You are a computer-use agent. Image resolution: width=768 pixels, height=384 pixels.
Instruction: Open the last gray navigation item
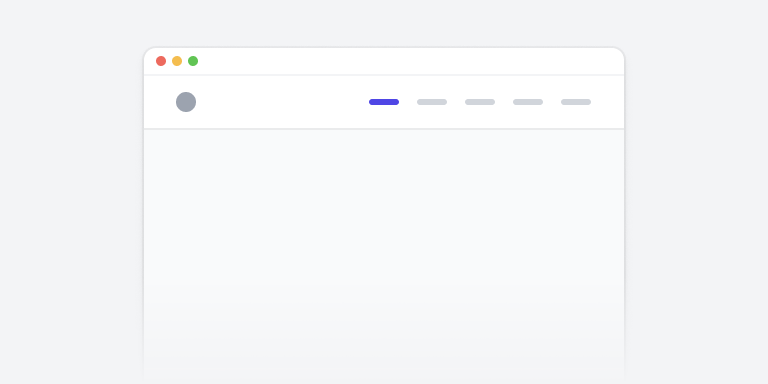click(576, 102)
